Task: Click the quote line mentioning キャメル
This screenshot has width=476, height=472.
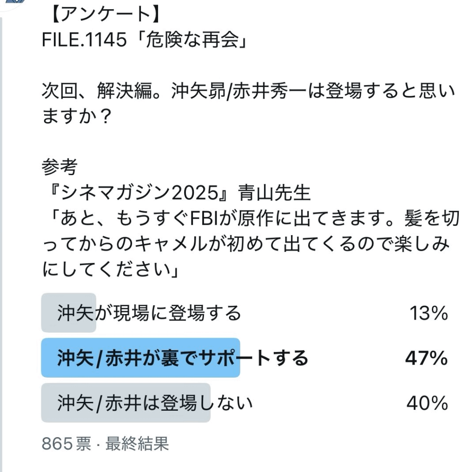Action: coord(245,243)
